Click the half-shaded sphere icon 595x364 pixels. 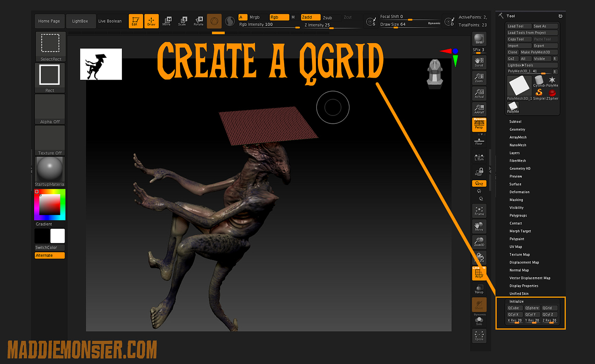tap(230, 21)
